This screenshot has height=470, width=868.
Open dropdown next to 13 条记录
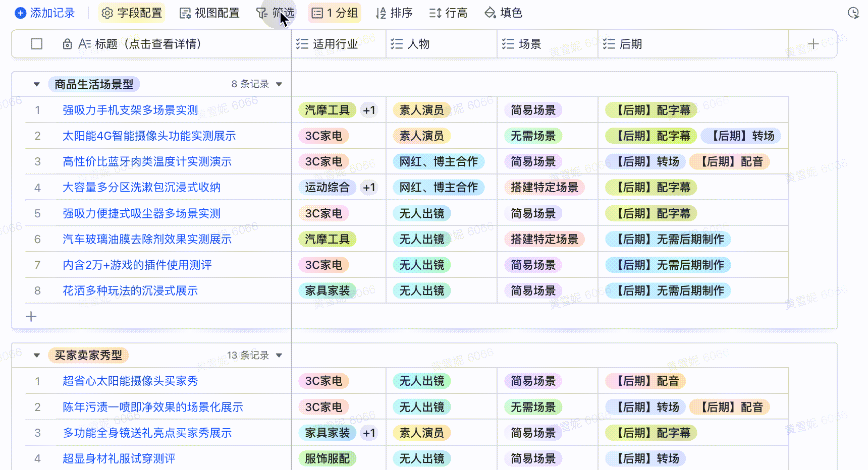click(x=279, y=356)
